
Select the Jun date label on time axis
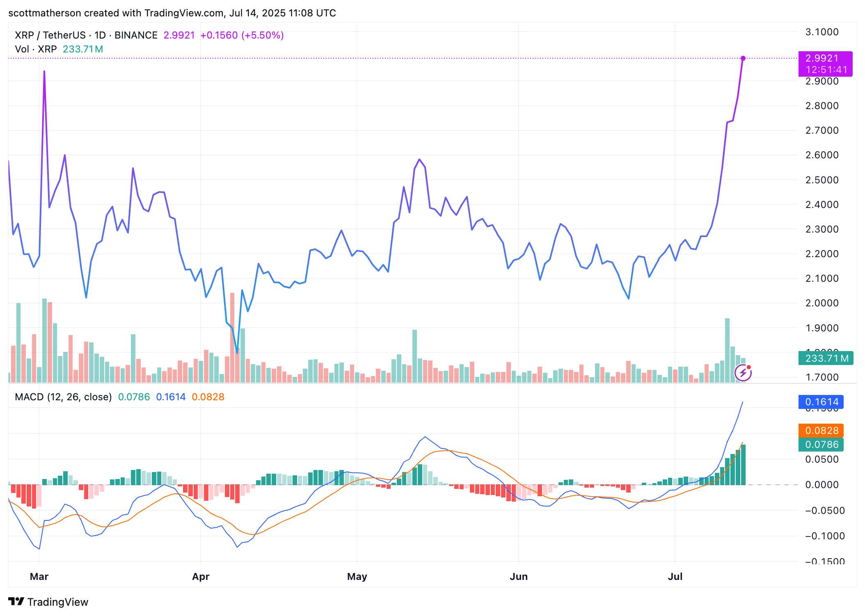click(519, 577)
